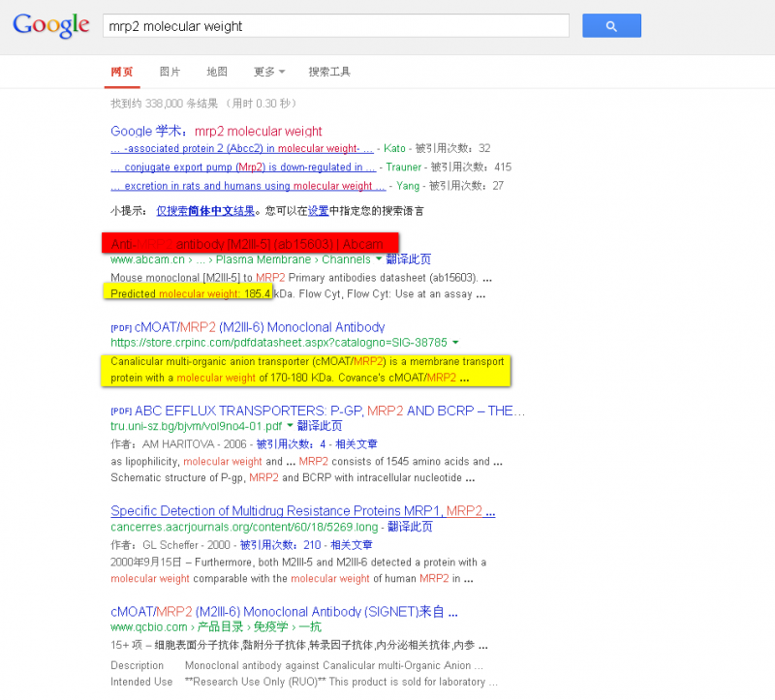The height and width of the screenshot is (700, 775).
Task: Click 翻译此页 next to abcam.cn result
Action: 408,259
